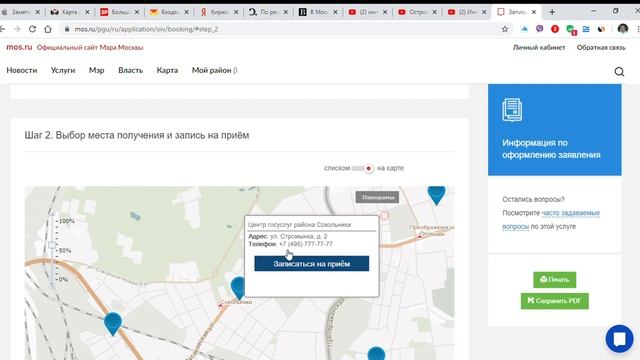Close the 'Входящие' mail tab
The width and height of the screenshot is (640, 360).
point(186,12)
